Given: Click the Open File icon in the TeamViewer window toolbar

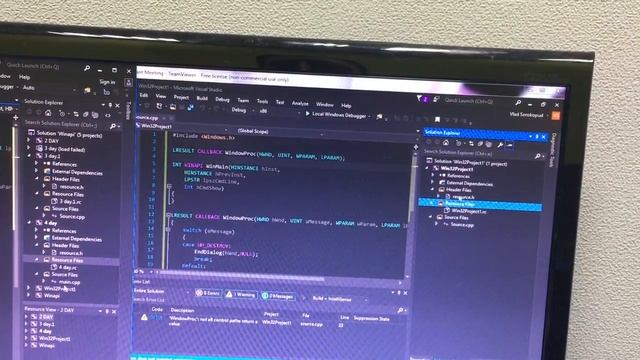Looking at the screenshot, I should 173,107.
